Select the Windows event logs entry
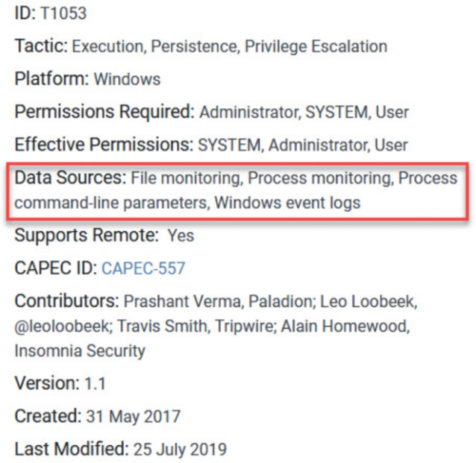476x463 pixels. pyautogui.click(x=290, y=202)
